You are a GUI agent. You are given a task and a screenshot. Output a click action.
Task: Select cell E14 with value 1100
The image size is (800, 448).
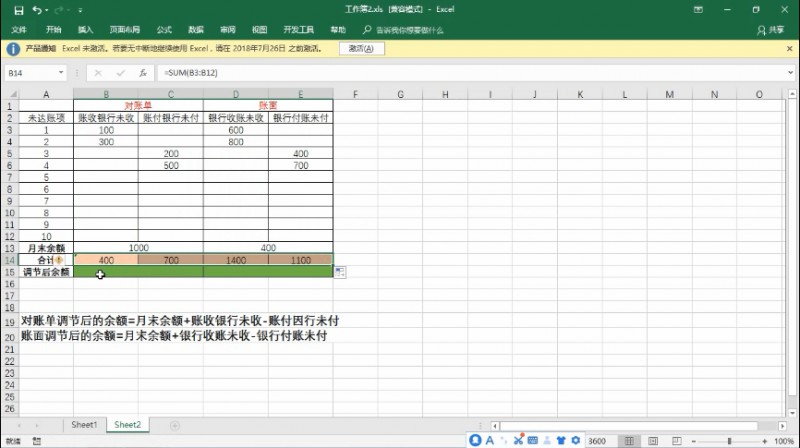click(301, 260)
